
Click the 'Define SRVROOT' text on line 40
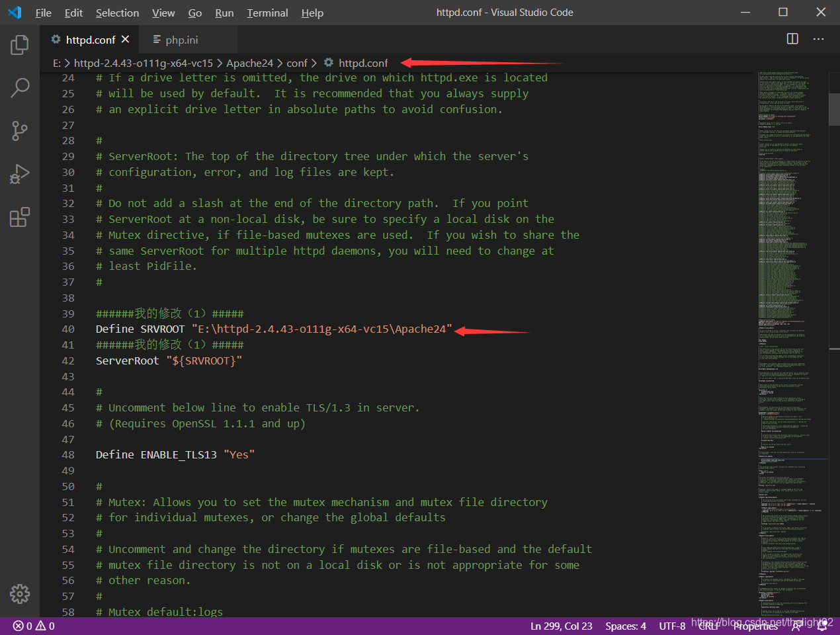pos(140,329)
